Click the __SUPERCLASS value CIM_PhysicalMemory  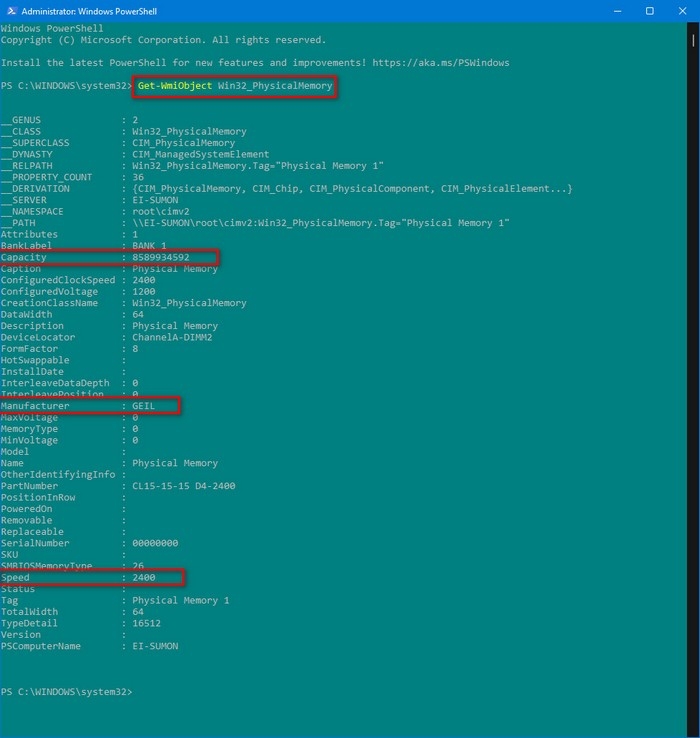pos(184,143)
